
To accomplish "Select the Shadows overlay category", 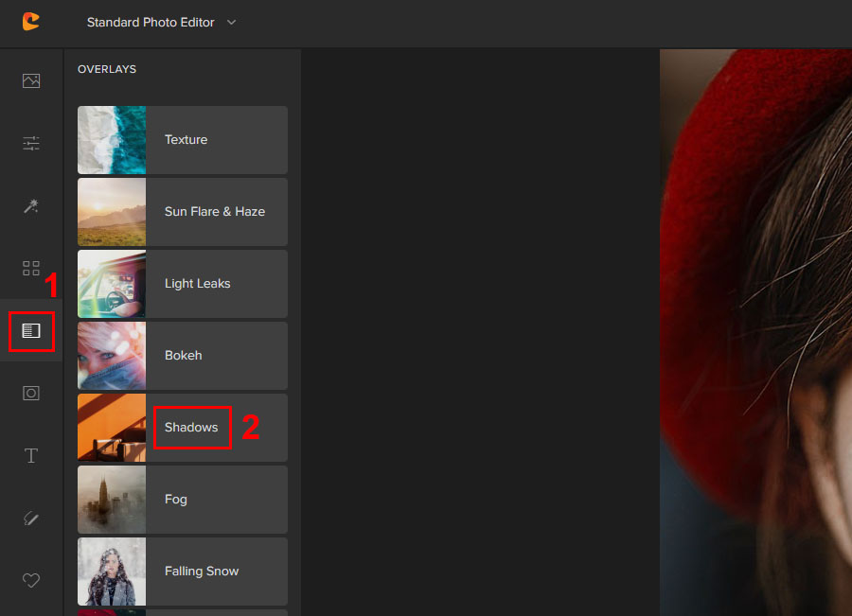I will (x=192, y=427).
